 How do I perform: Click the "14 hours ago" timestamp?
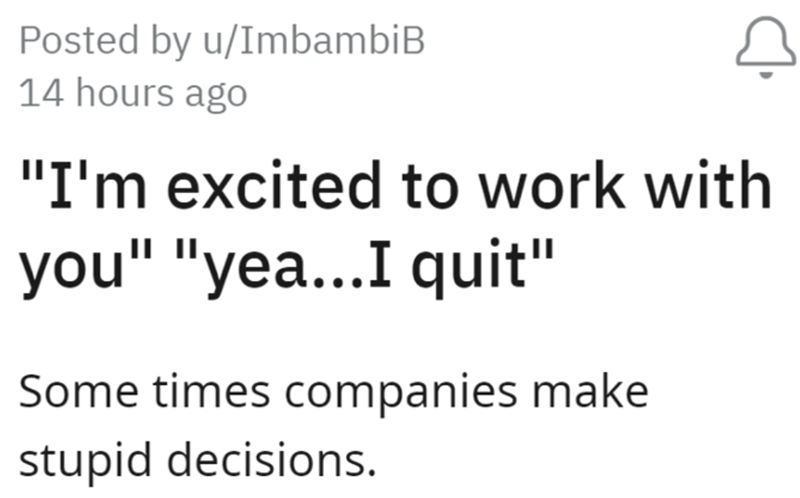(132, 93)
